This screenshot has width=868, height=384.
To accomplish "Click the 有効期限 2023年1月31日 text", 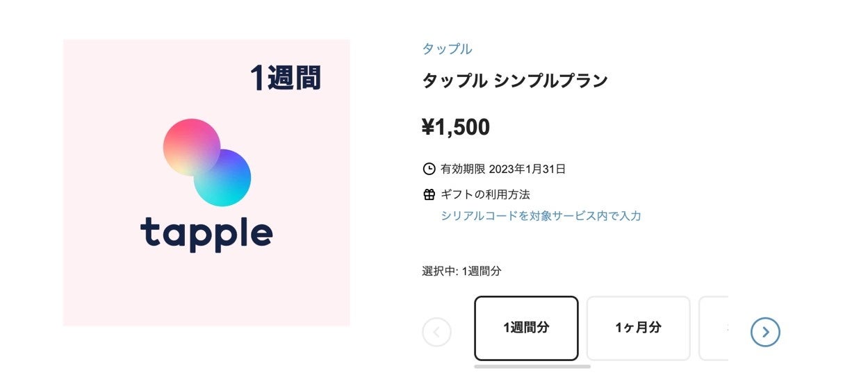I will click(x=503, y=169).
